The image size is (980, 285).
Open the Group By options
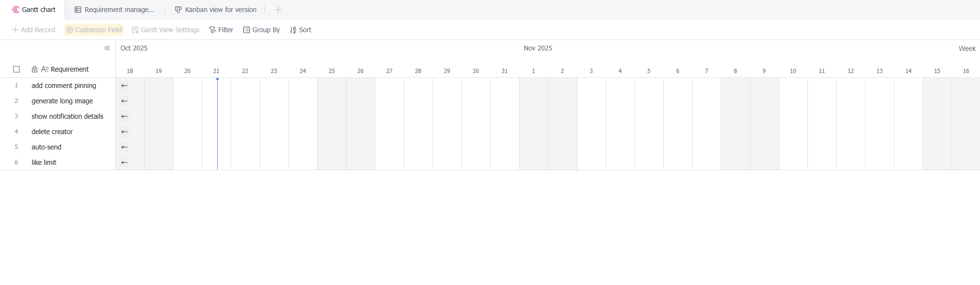point(261,30)
